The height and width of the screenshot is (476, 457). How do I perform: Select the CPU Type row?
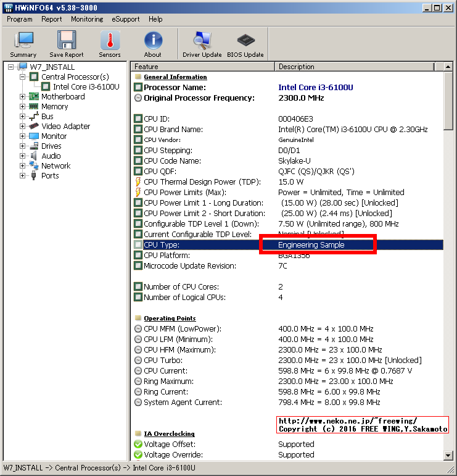(289, 244)
